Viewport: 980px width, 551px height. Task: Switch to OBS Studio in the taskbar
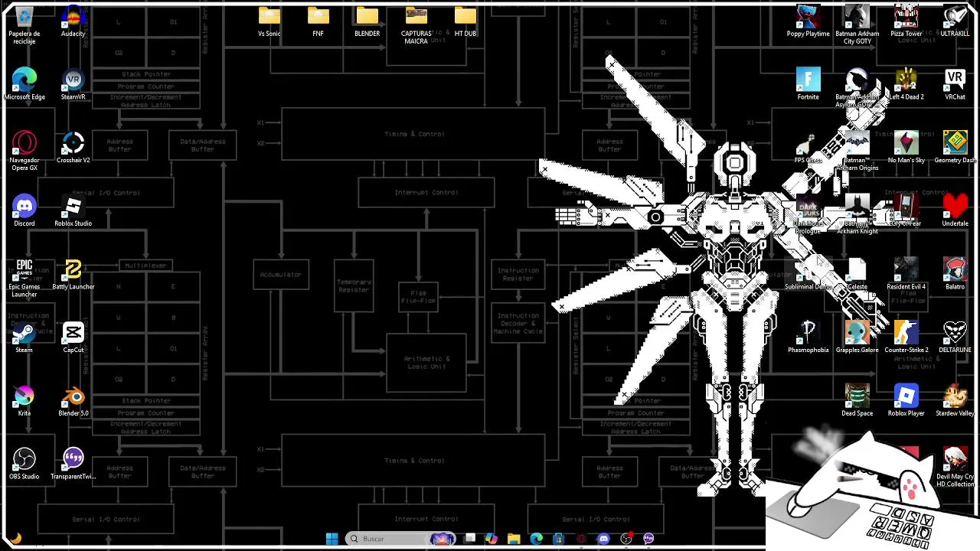[x=626, y=539]
